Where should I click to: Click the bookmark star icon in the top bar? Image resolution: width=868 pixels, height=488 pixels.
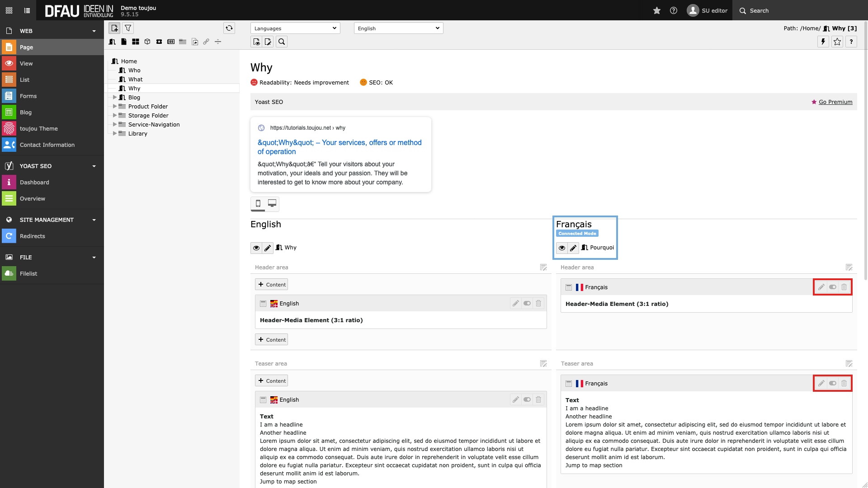pos(657,10)
